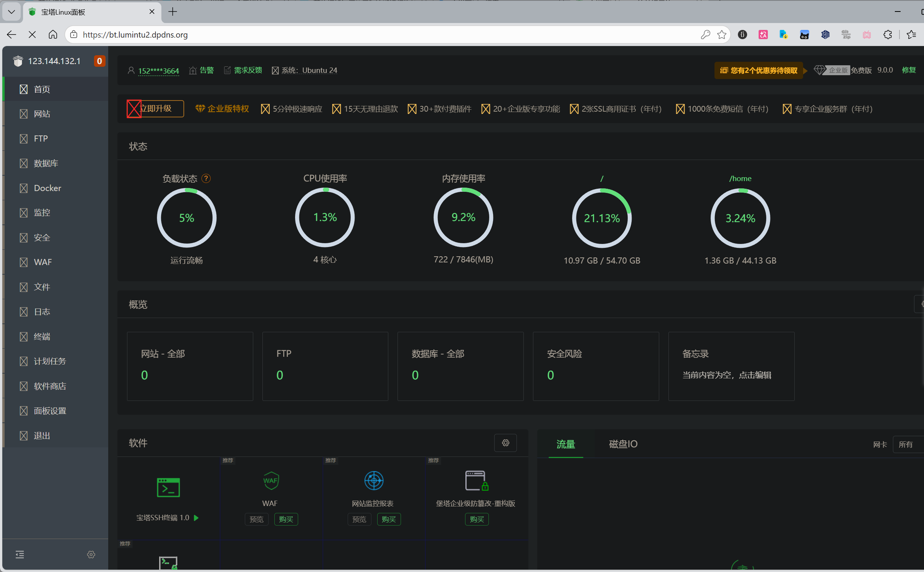
Task: Click the root disk usage 21.13% gauge
Action: pyautogui.click(x=601, y=218)
